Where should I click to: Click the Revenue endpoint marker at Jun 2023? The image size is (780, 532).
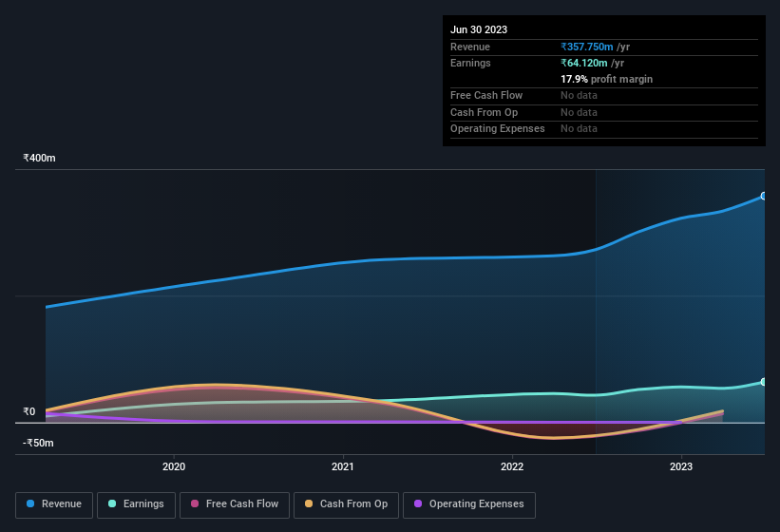[764, 196]
